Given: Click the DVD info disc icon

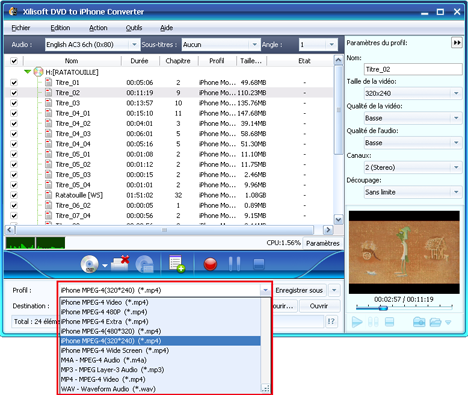Looking at the screenshot, I should [x=145, y=264].
